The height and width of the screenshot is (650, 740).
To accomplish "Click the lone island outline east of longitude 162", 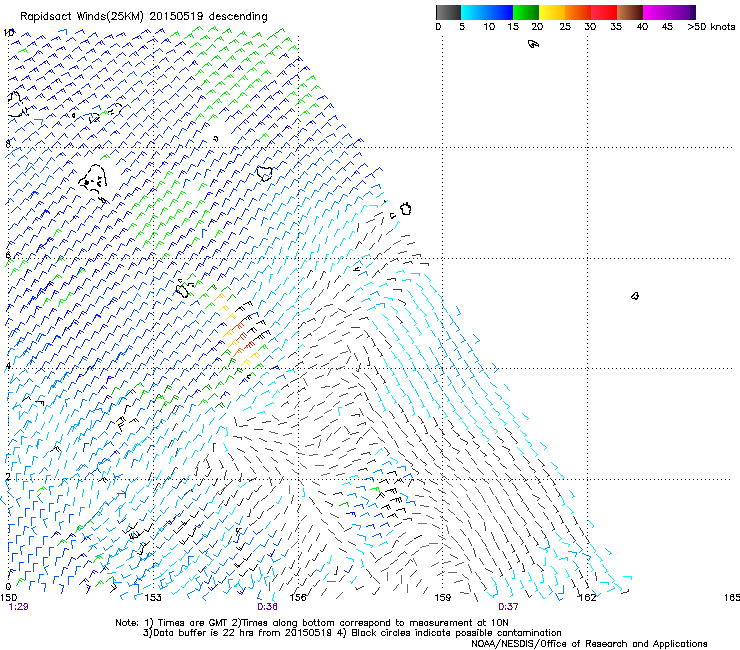I will click(635, 296).
